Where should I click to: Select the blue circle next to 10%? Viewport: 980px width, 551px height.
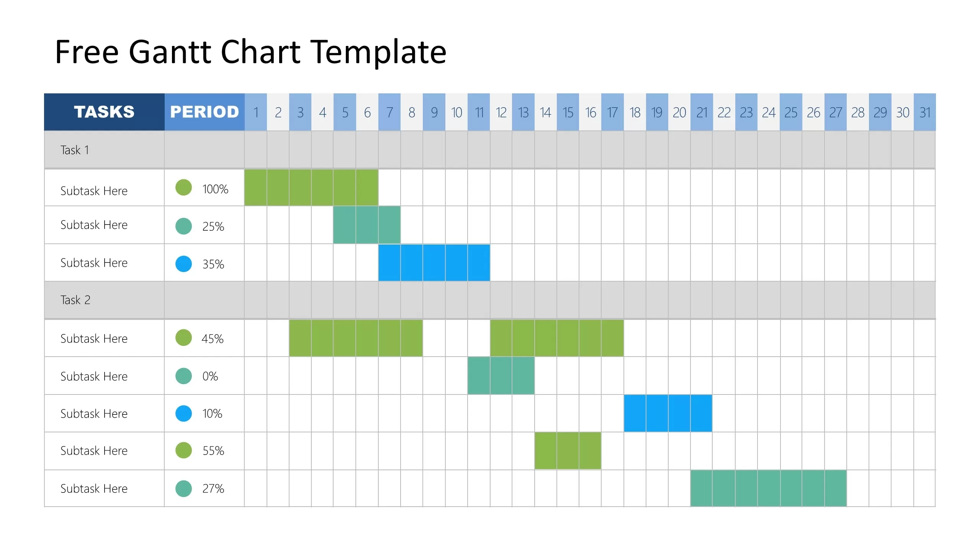point(183,413)
